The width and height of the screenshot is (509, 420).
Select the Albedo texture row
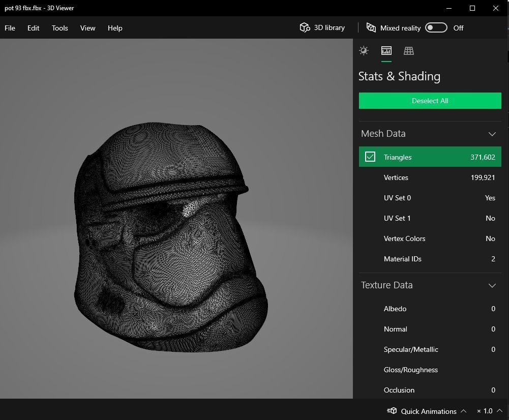point(430,309)
